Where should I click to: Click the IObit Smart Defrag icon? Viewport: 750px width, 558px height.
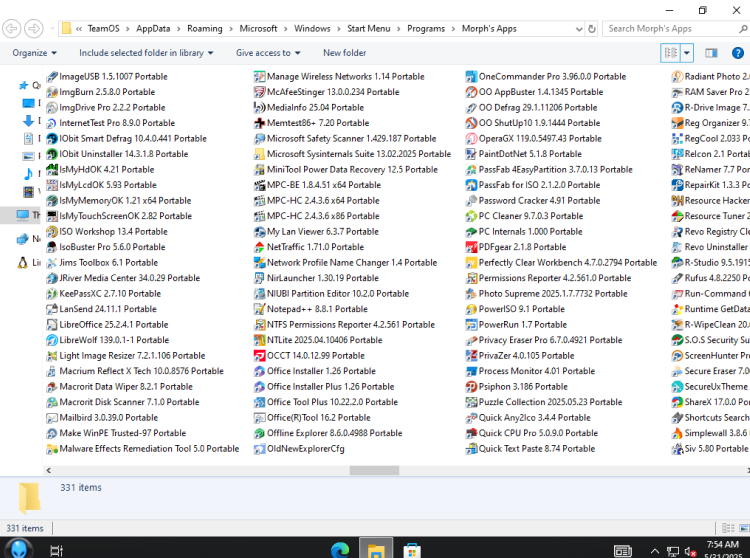[x=52, y=139]
